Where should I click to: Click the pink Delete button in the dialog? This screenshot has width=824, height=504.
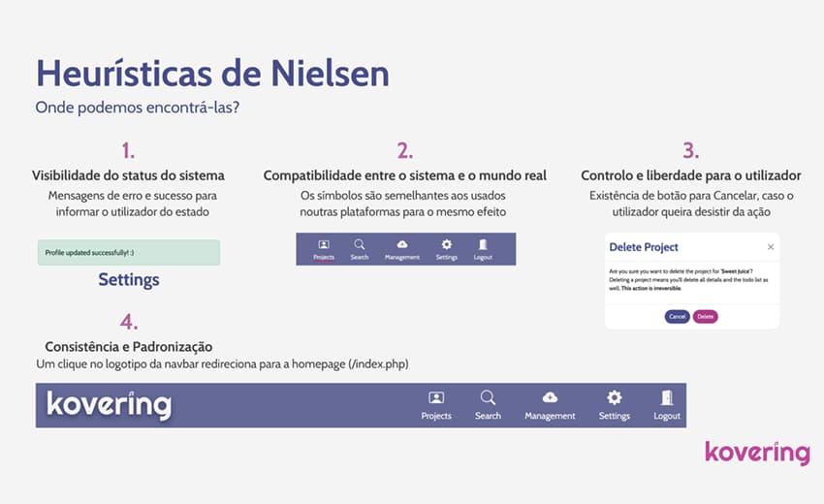click(x=705, y=316)
